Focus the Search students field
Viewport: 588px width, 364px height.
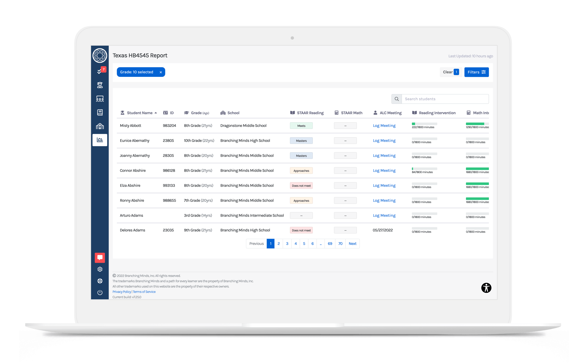pos(445,99)
